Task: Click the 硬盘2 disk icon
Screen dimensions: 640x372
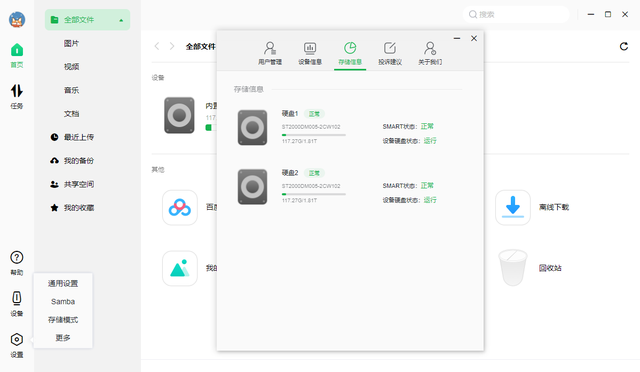Action: point(252,187)
